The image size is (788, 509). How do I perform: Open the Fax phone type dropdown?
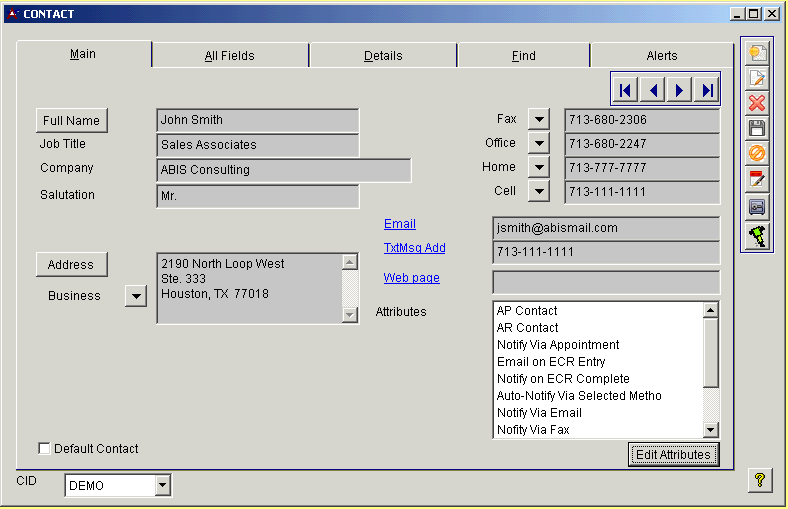[x=539, y=119]
